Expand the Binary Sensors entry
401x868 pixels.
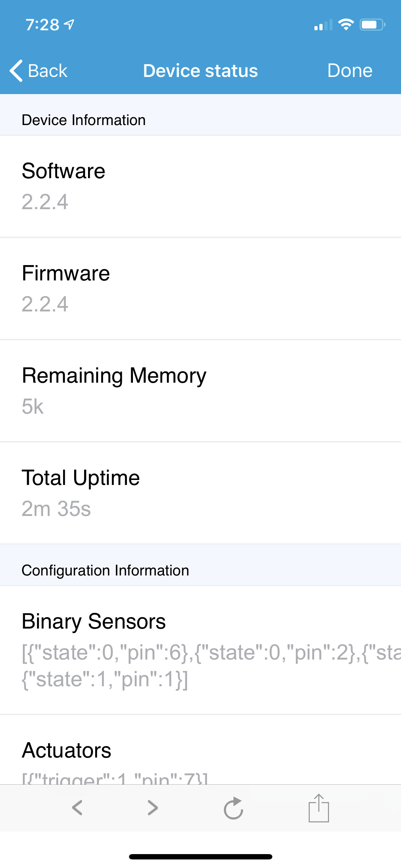click(200, 649)
